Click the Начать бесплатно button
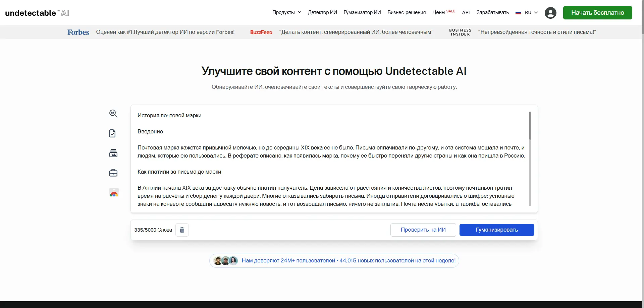The height and width of the screenshot is (308, 644). pos(597,13)
